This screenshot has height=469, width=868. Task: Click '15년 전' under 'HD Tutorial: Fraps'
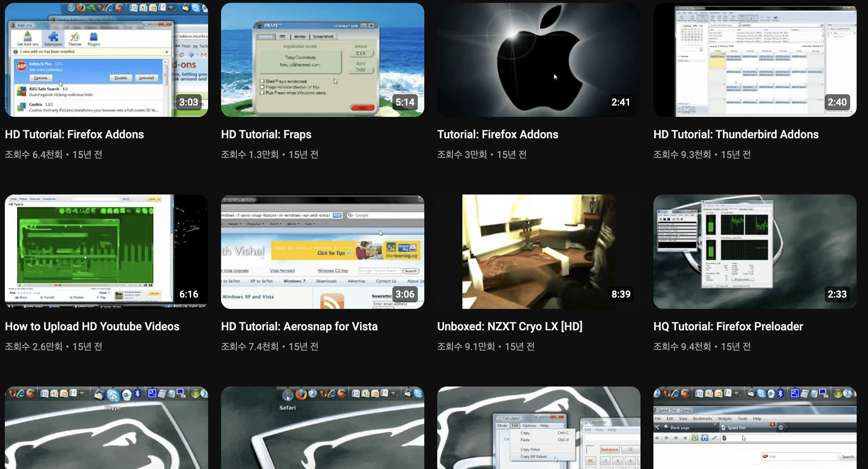[x=303, y=154]
